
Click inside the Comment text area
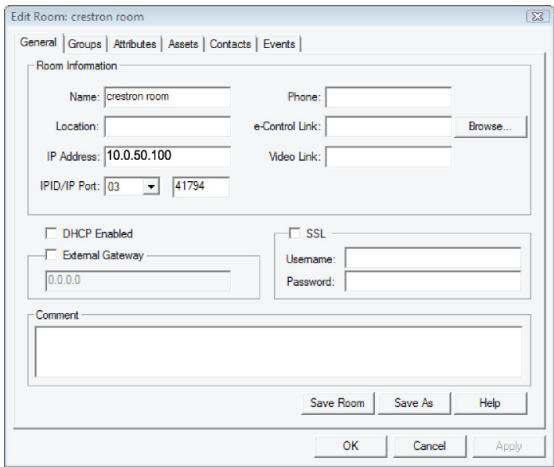click(x=278, y=351)
